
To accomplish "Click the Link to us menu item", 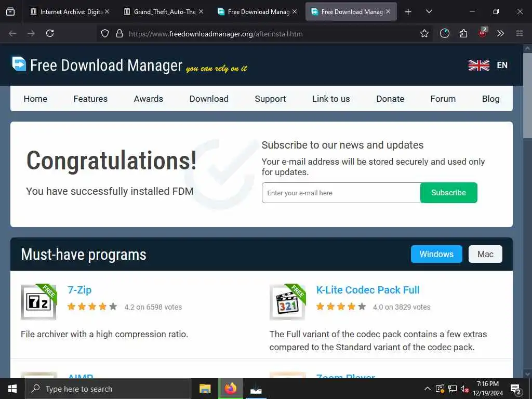I will pyautogui.click(x=331, y=99).
